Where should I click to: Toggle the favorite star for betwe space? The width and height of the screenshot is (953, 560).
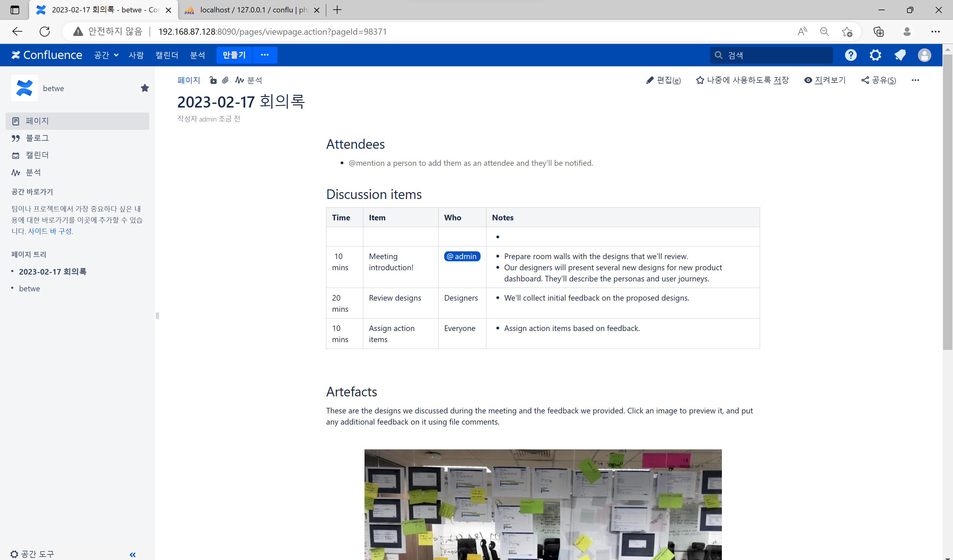[145, 88]
